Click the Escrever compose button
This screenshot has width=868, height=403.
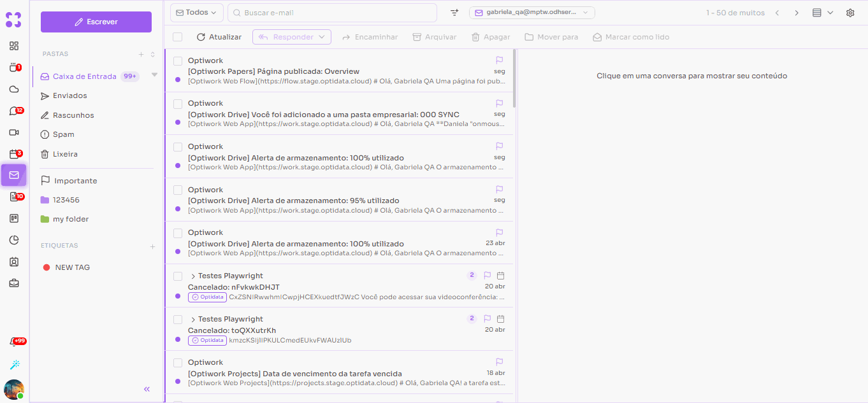pos(96,22)
